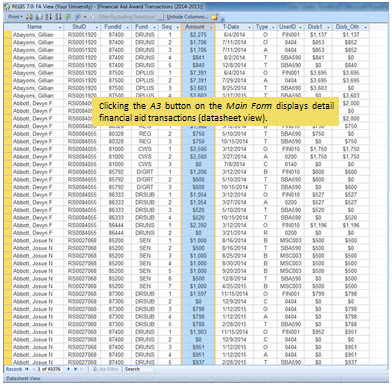Click the Disb1 cell showing $952
This screenshot has width=392, height=384.
[318, 332]
